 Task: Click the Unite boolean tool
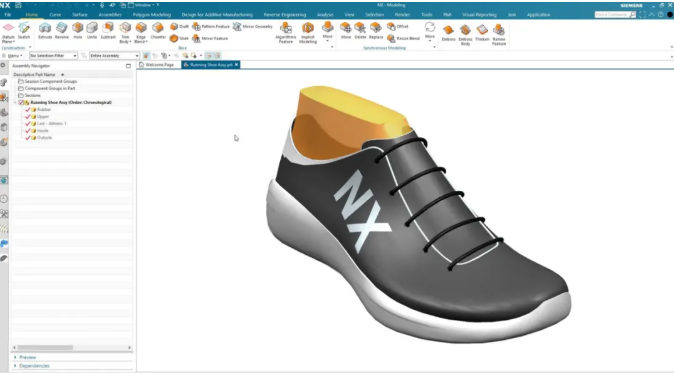tap(92, 31)
